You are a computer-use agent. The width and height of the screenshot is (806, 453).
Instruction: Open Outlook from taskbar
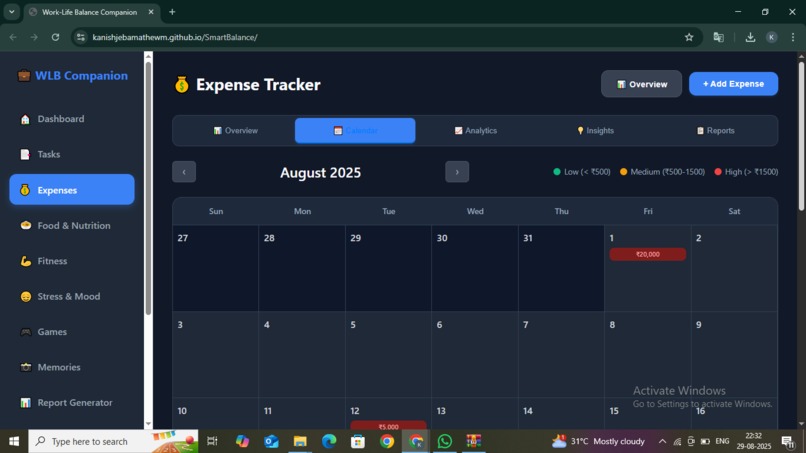click(x=271, y=441)
